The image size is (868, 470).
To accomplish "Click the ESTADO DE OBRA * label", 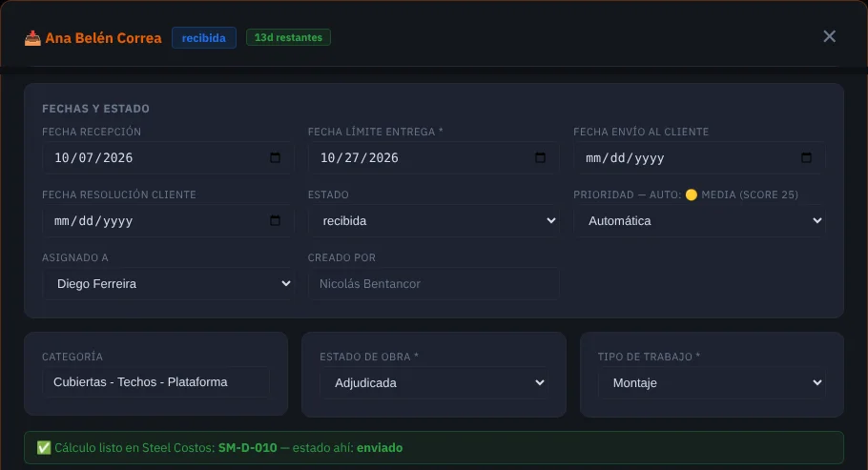I will 369,358.
